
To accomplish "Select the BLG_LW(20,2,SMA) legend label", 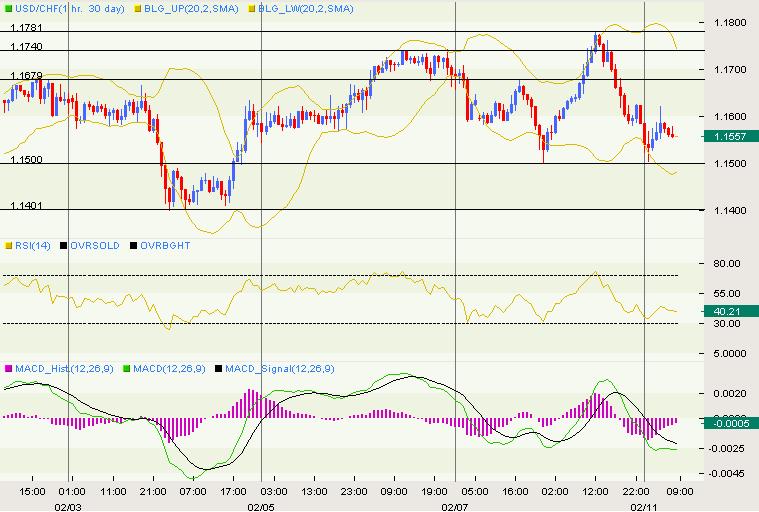I will click(x=306, y=9).
